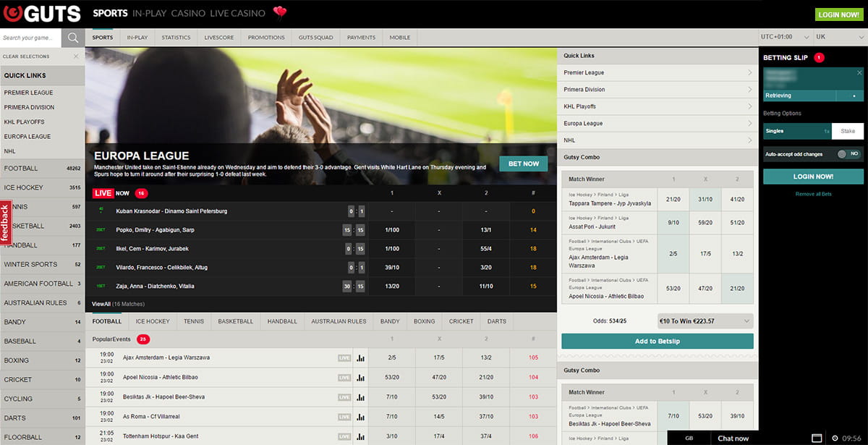
Task: Click the LIVE badge on Apoel Nicosia row
Action: click(344, 377)
